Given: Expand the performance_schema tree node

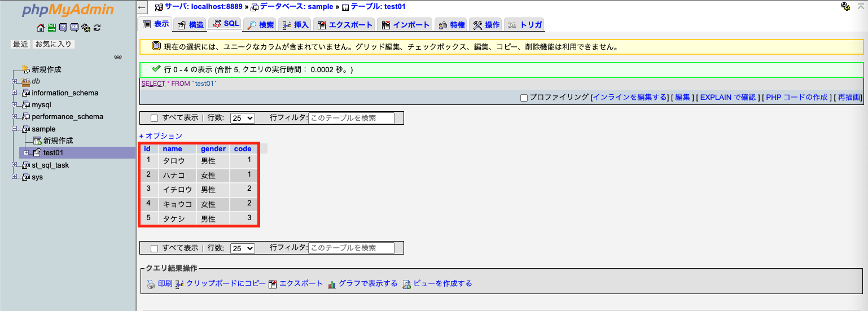Looking at the screenshot, I should point(15,117).
